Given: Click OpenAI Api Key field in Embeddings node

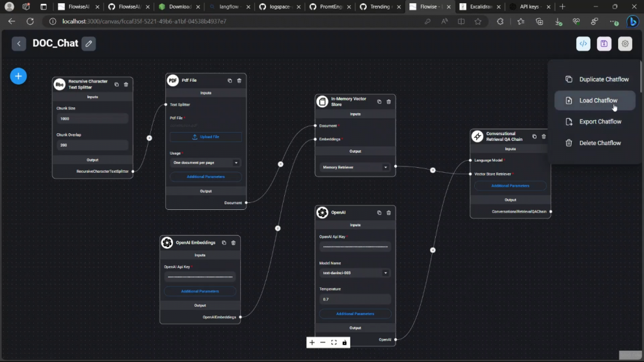Looking at the screenshot, I should click(x=200, y=277).
